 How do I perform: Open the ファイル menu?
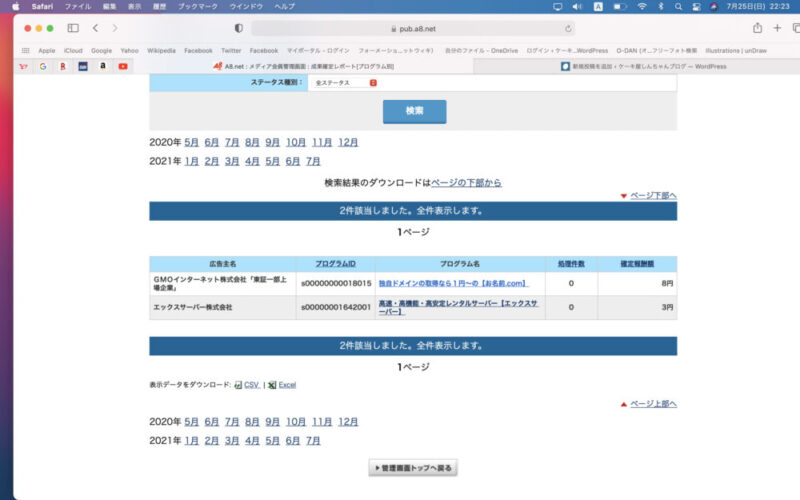click(78, 7)
